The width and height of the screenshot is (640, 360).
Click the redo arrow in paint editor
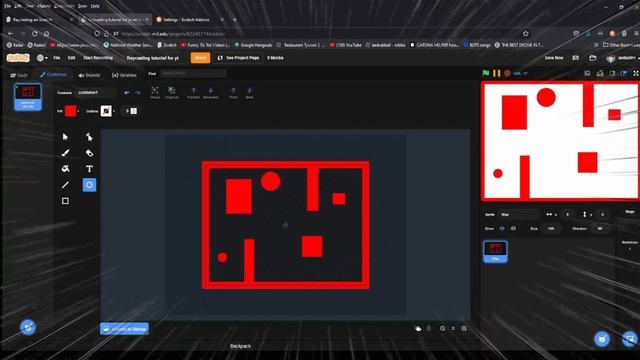pyautogui.click(x=138, y=93)
